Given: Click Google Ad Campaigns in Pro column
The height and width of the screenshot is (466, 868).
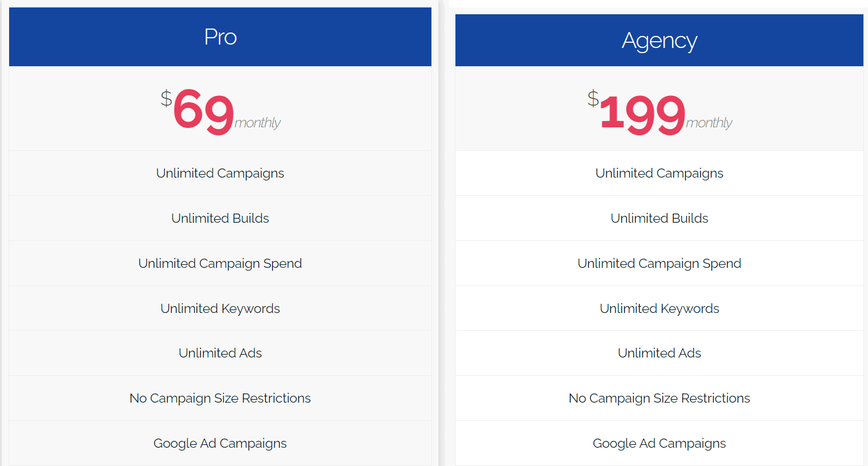Looking at the screenshot, I should 220,443.
